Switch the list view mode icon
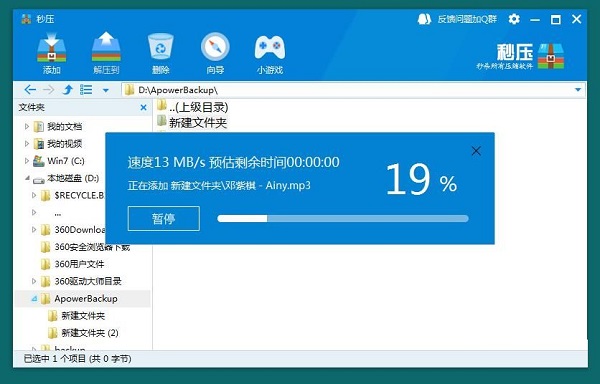Viewport: 600px width, 384px height. (86, 90)
